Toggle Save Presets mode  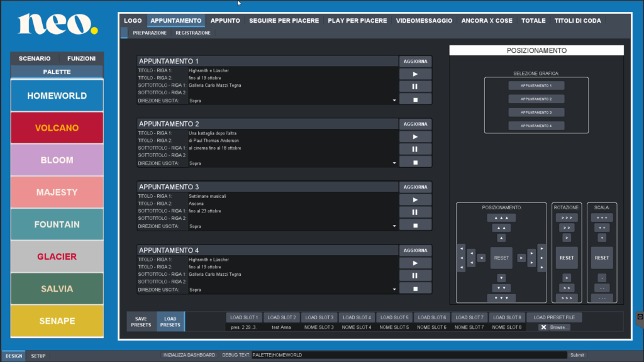coord(142,322)
